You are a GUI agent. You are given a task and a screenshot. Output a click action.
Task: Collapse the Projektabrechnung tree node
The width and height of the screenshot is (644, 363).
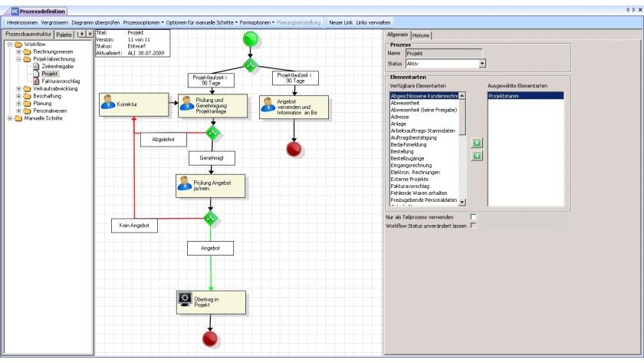point(18,59)
